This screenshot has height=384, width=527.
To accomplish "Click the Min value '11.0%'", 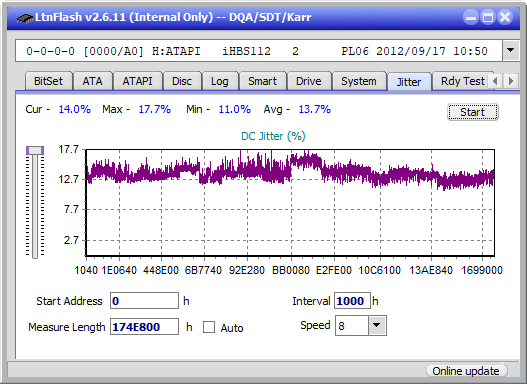I will pyautogui.click(x=235, y=109).
